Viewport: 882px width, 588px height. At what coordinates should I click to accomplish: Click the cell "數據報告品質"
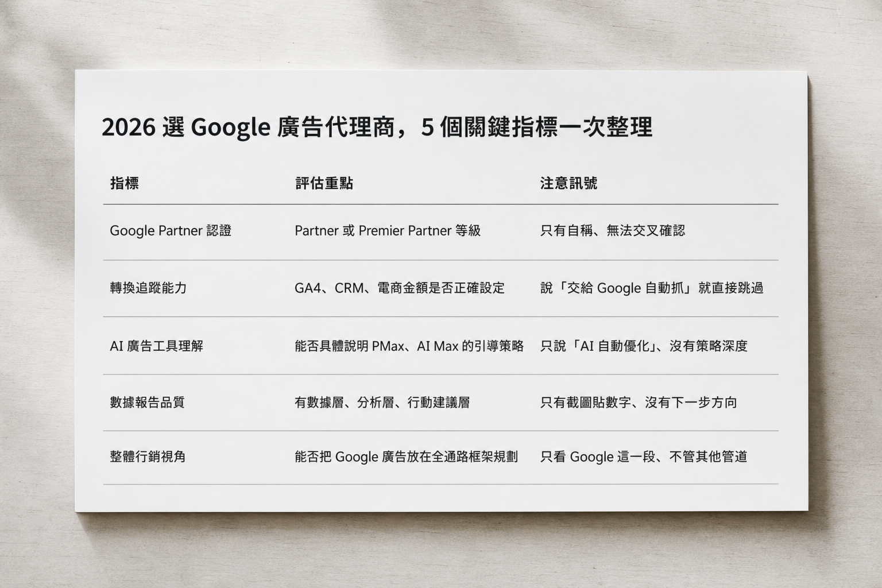point(147,402)
